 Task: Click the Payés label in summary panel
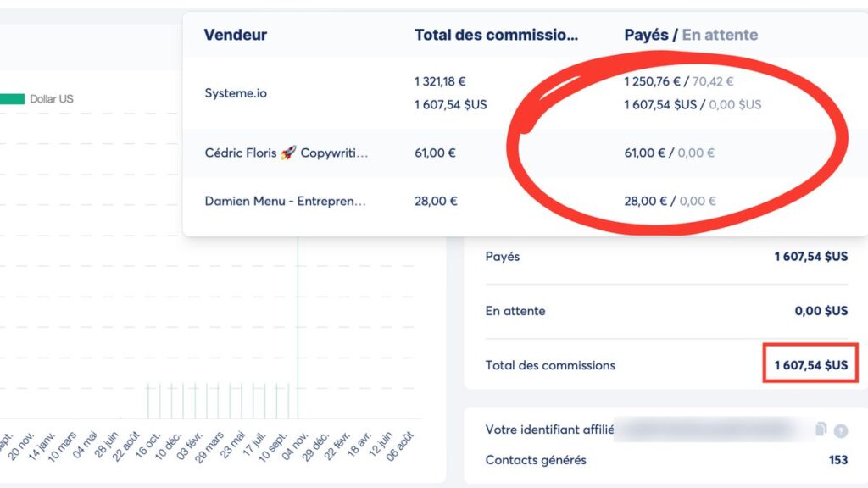click(503, 257)
